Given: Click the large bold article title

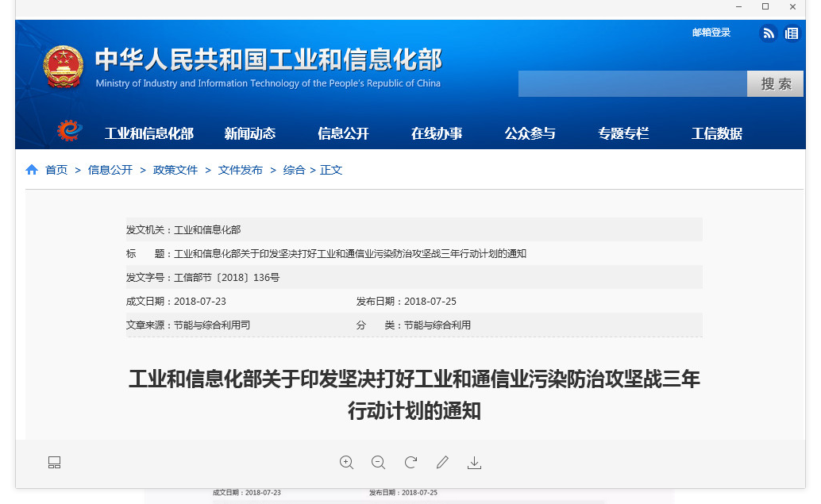Looking at the screenshot, I should pos(414,394).
